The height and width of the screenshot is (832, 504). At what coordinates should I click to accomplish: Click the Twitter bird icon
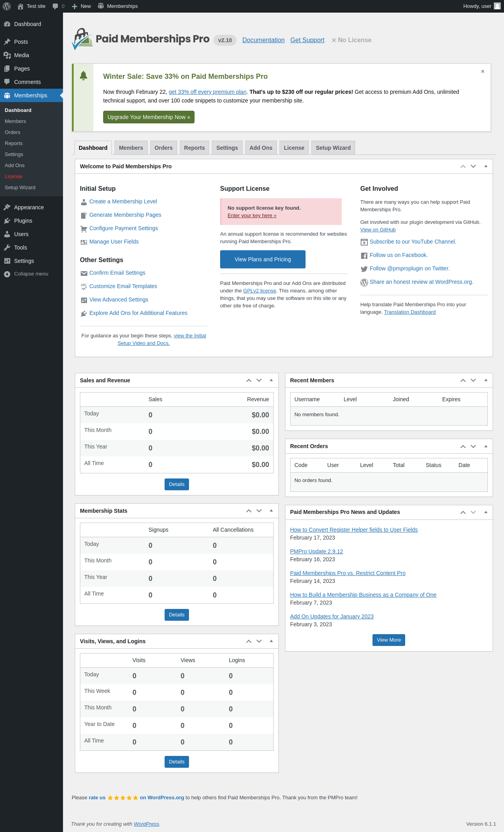click(364, 269)
